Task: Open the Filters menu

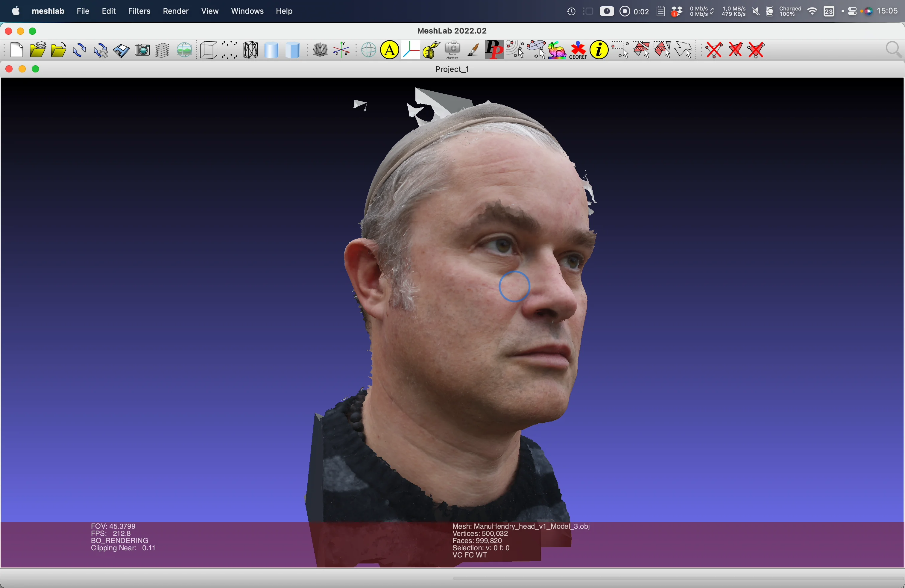Action: pyautogui.click(x=139, y=11)
